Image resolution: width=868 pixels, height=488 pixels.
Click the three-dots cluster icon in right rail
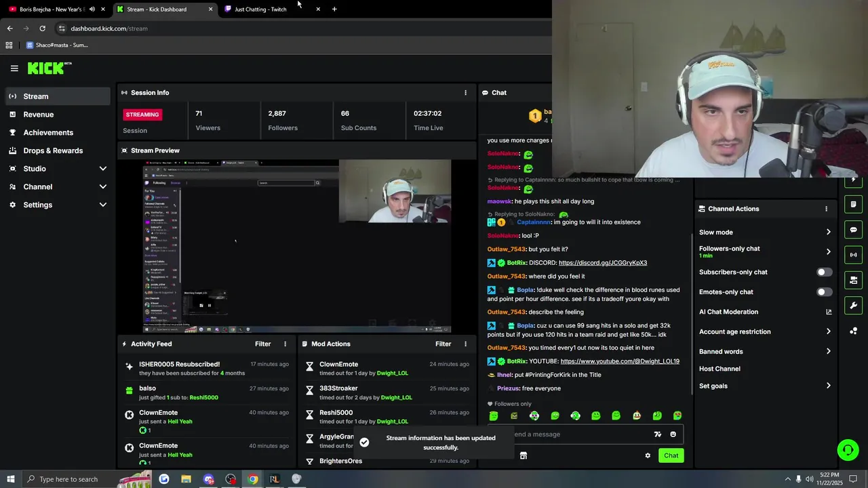(x=853, y=331)
